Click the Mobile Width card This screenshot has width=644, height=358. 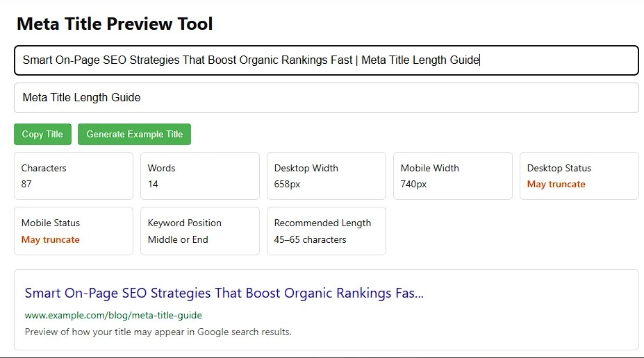453,176
